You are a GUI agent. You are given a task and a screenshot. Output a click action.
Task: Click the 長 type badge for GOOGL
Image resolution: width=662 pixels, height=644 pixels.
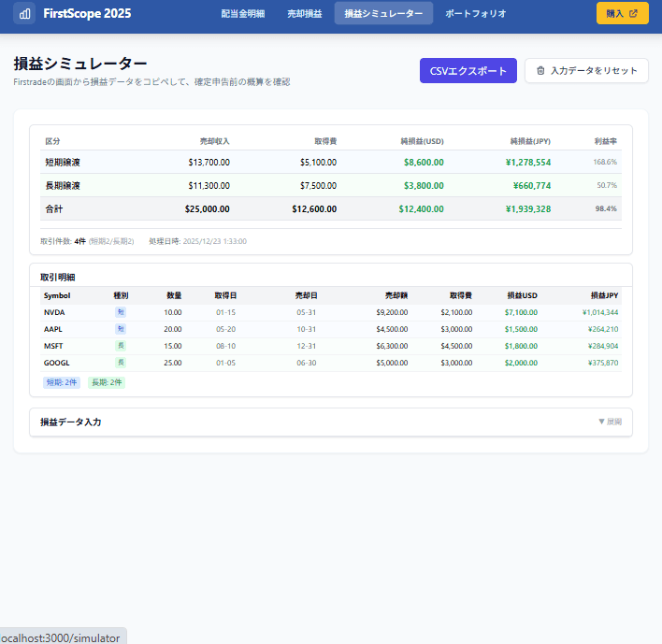(121, 363)
